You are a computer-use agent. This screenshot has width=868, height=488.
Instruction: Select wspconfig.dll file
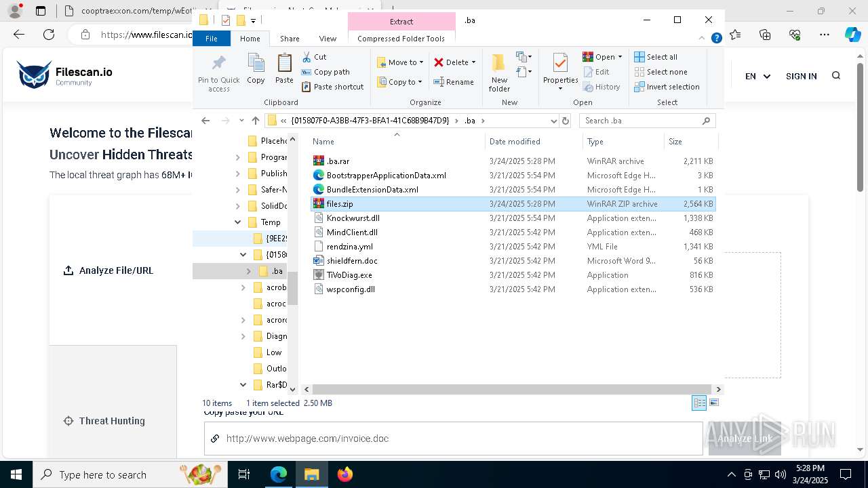[513, 289]
